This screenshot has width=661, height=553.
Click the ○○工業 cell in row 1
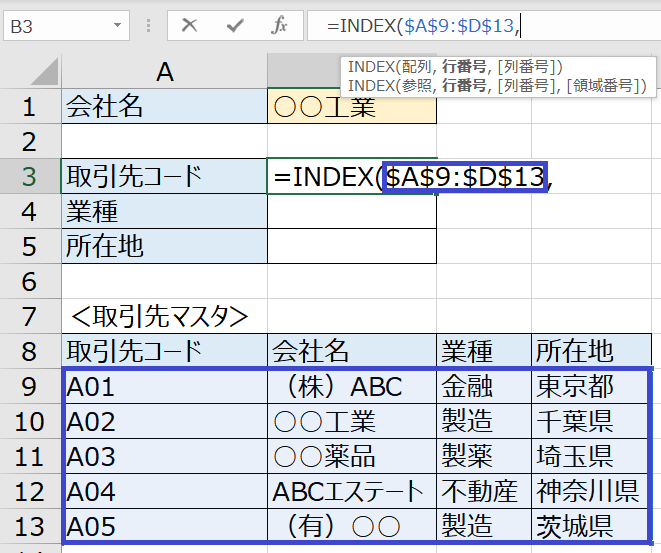pyautogui.click(x=352, y=106)
